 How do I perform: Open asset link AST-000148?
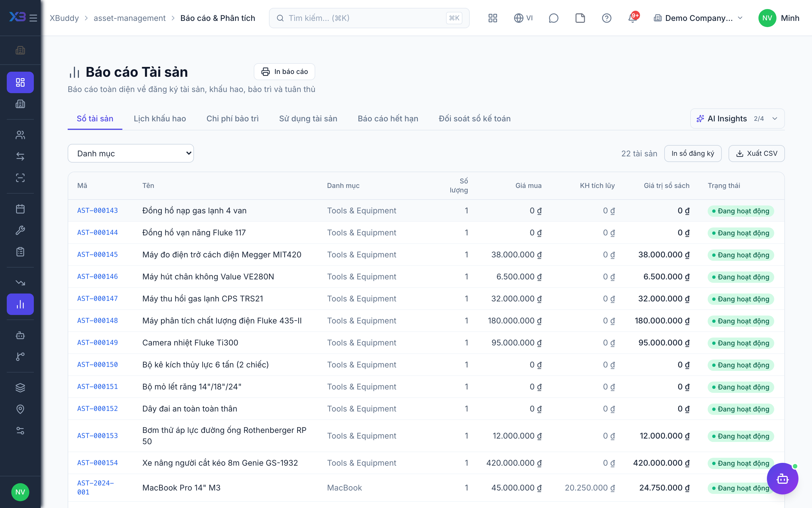[97, 321]
